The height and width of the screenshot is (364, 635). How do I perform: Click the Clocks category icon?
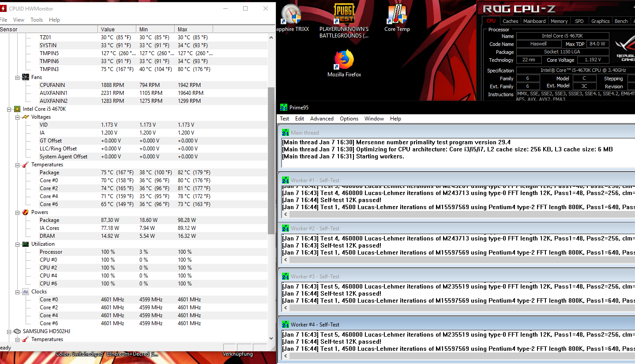(x=26, y=292)
